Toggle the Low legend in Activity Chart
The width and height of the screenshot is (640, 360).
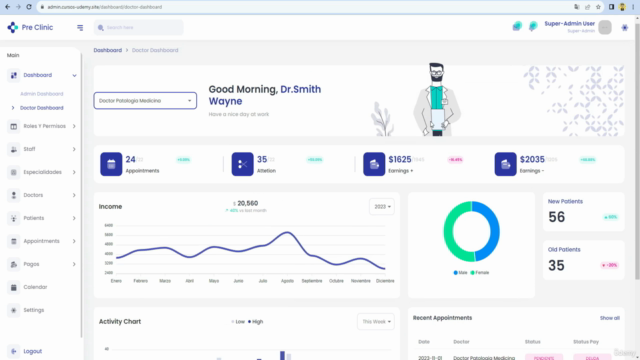pyautogui.click(x=238, y=322)
